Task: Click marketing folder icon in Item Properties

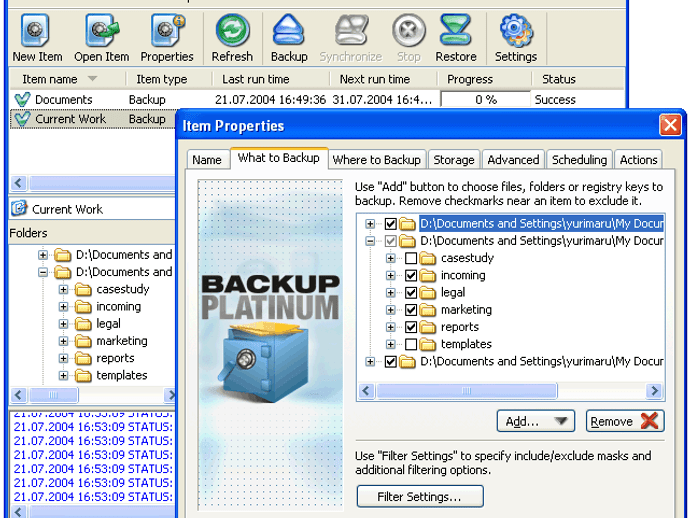Action: [427, 310]
